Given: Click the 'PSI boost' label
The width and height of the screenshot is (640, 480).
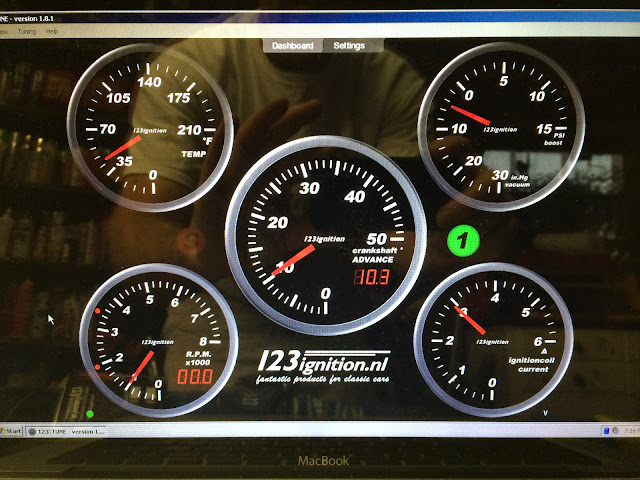Looking at the screenshot, I should (x=555, y=139).
